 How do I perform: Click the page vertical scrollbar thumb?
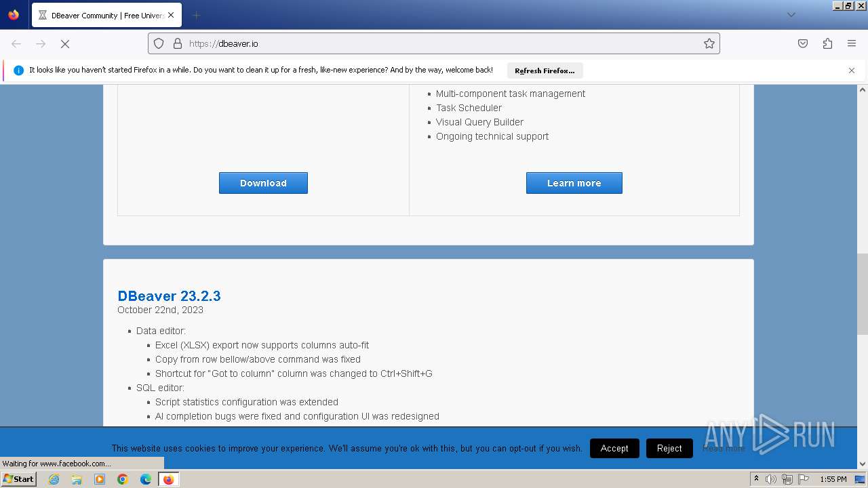pyautogui.click(x=863, y=294)
